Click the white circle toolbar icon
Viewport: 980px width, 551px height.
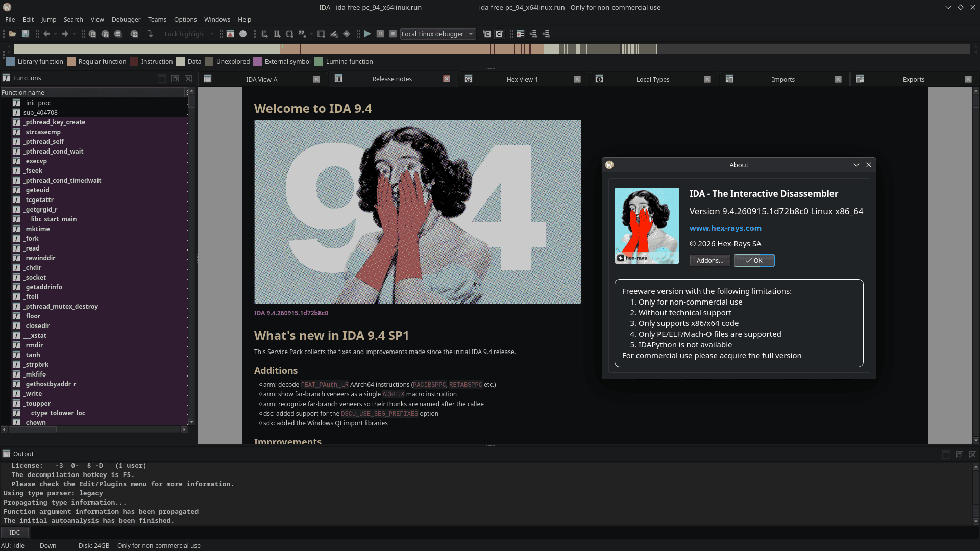243,34
